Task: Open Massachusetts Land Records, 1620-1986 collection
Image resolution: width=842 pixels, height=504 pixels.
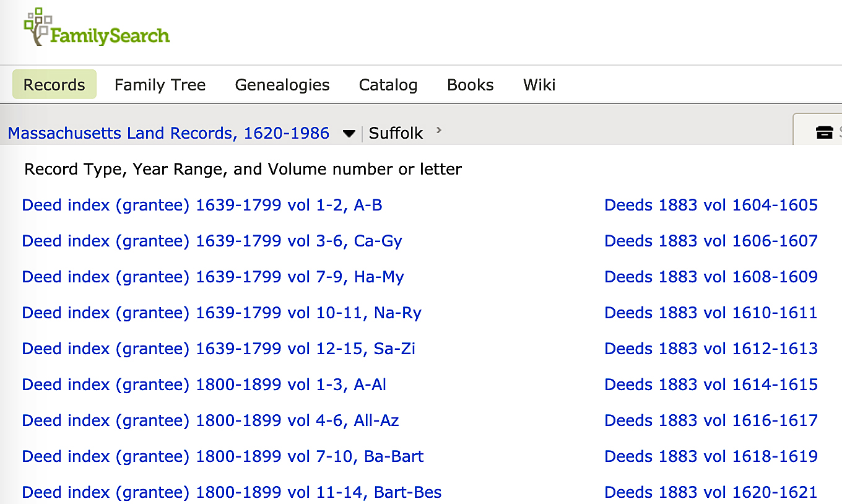Action: click(x=168, y=133)
